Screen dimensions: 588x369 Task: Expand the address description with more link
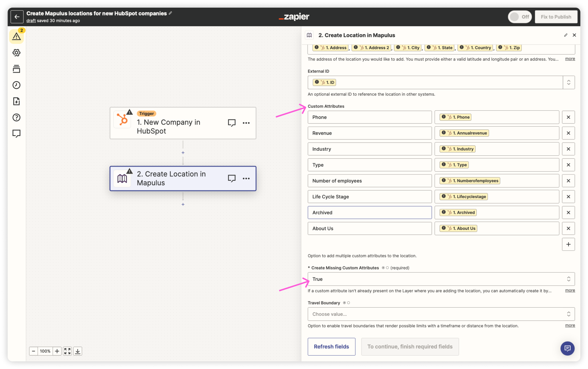pos(570,58)
